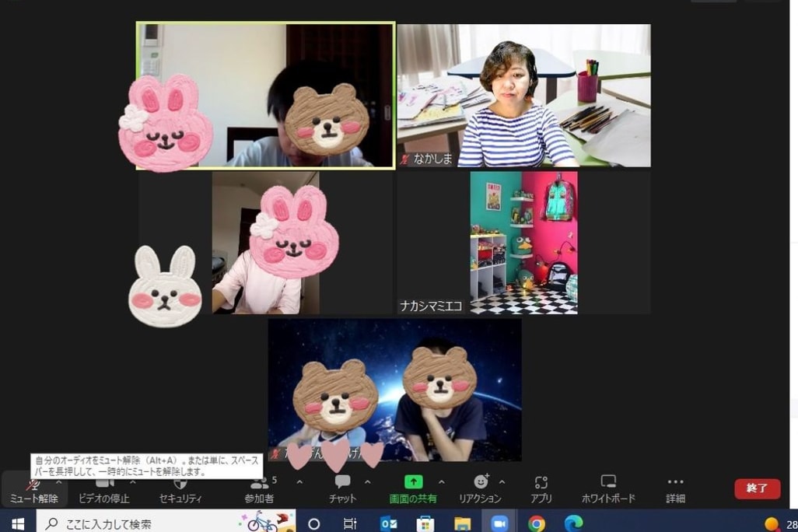This screenshot has width=798, height=532.
Task: Start screen sharing with 画面の共有
Action: (x=413, y=490)
